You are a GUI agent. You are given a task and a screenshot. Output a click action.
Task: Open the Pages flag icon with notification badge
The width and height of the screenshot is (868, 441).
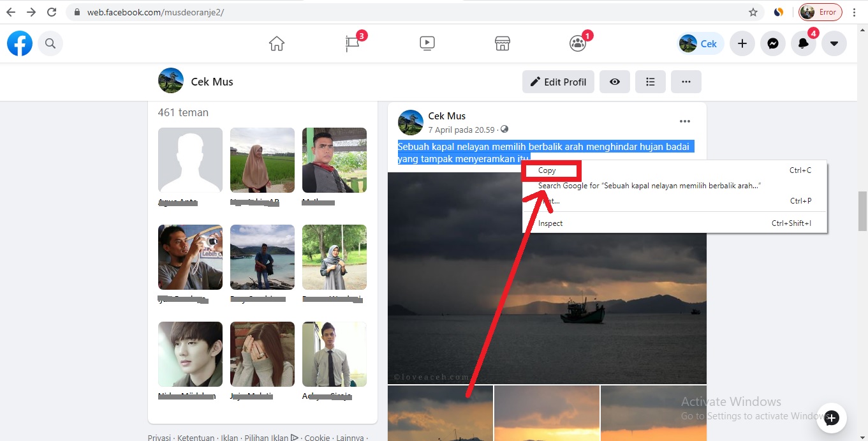click(x=353, y=43)
